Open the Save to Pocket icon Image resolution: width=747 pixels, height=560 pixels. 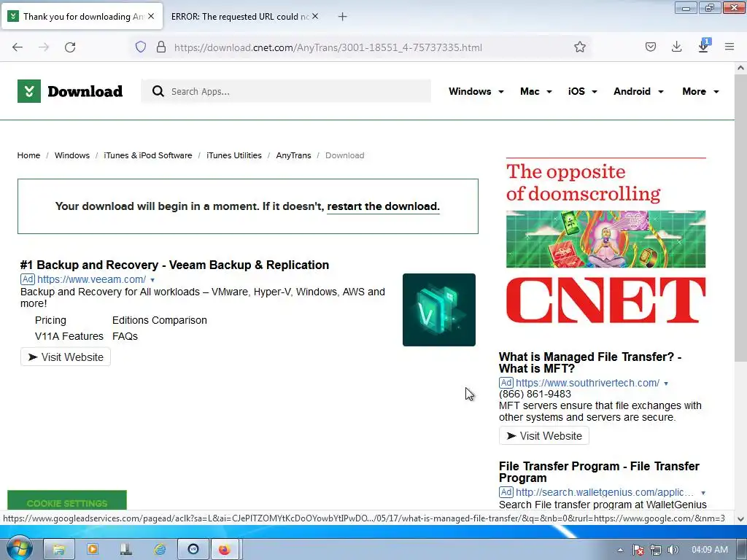(x=651, y=47)
